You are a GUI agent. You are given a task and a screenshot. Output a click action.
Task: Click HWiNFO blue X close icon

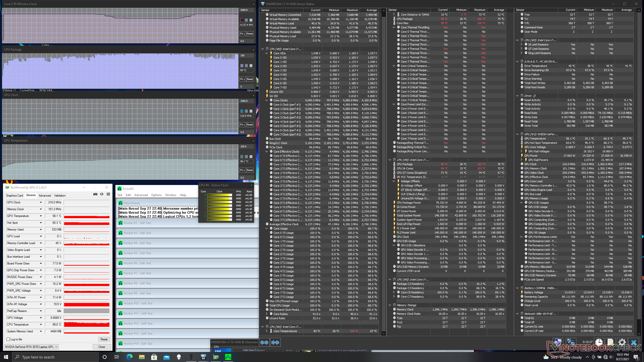click(x=633, y=343)
